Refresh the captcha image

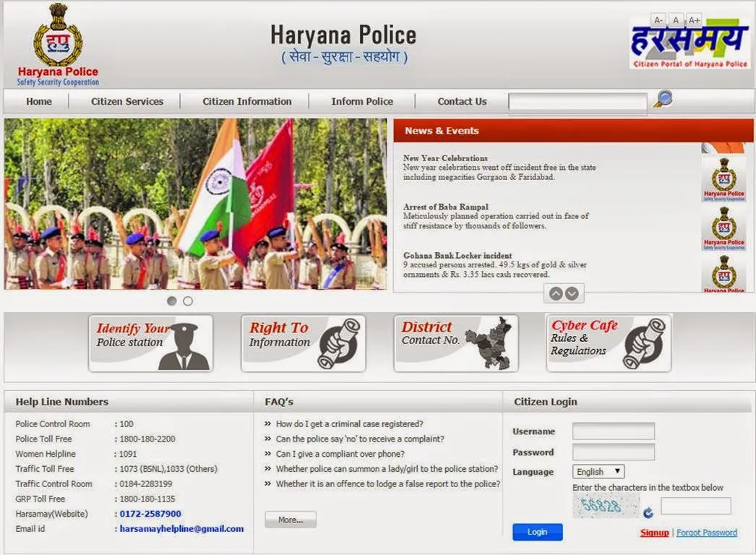click(648, 513)
